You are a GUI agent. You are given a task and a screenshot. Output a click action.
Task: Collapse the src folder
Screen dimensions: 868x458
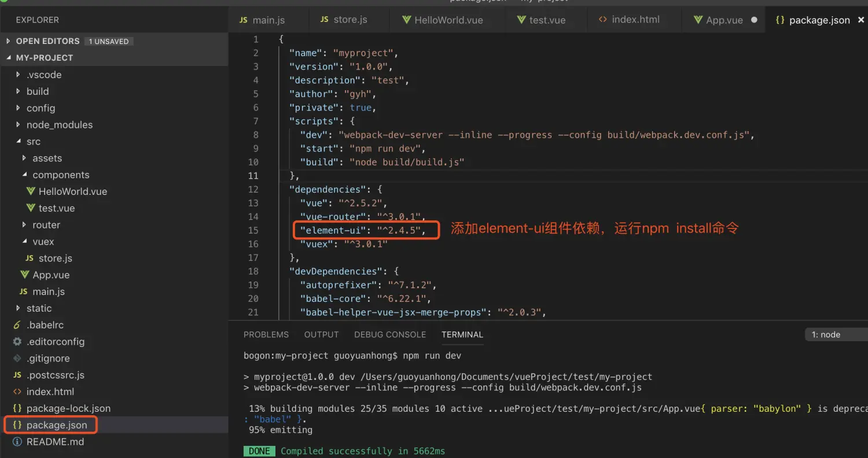click(x=19, y=142)
